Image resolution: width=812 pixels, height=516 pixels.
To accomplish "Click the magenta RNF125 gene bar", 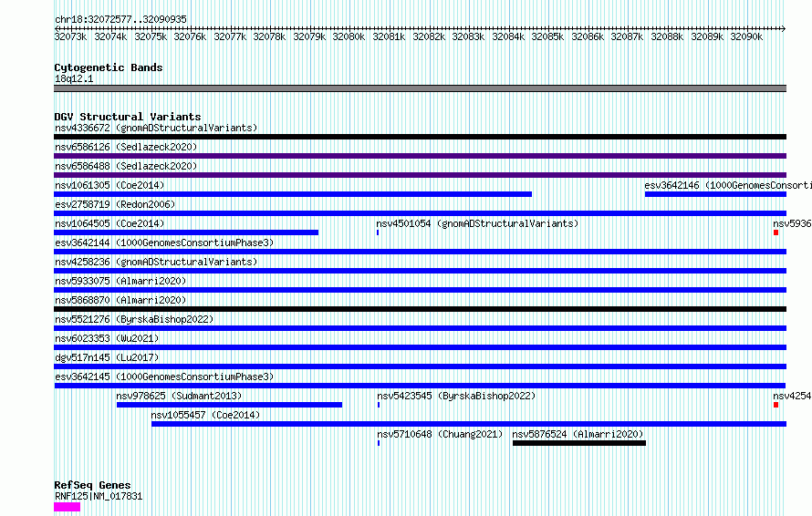I will pos(68,507).
